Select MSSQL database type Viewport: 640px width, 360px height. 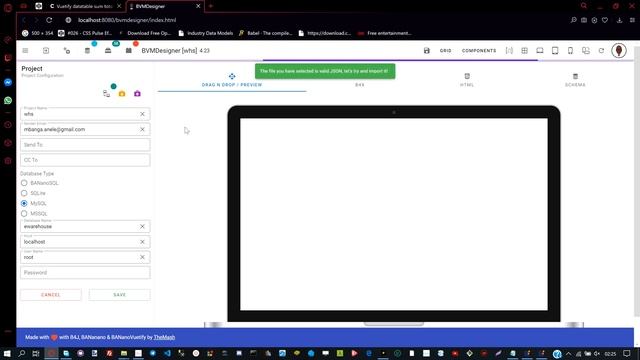24,213
